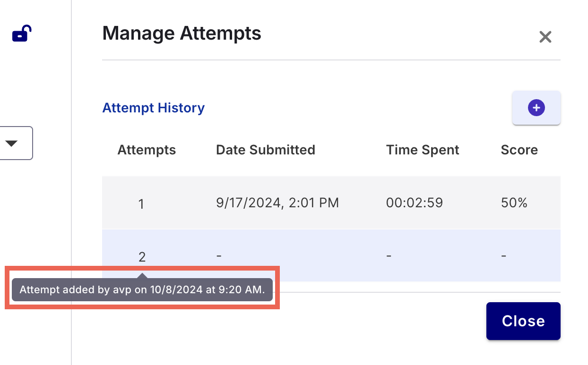Image resolution: width=588 pixels, height=365 pixels.
Task: Click the Date Submitted column header
Action: (x=265, y=150)
